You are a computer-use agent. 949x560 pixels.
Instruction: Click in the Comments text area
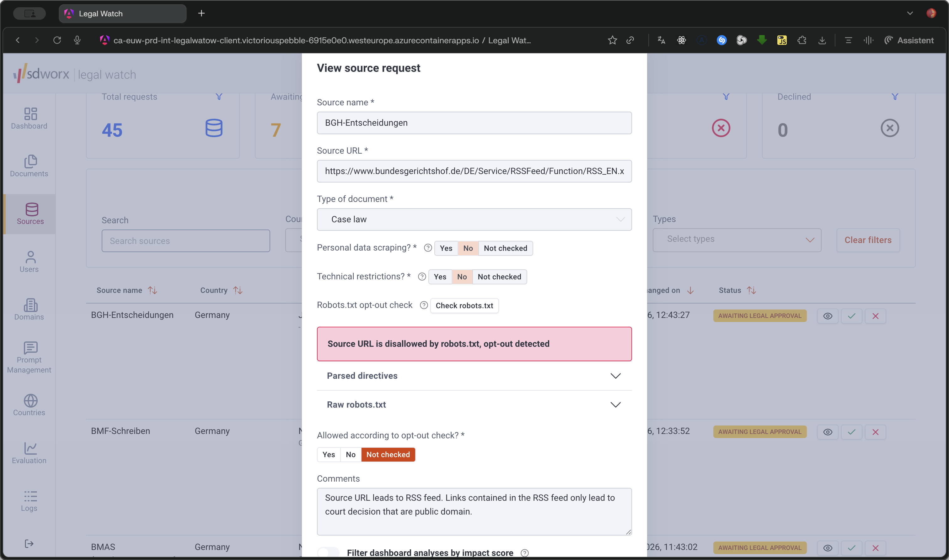474,511
